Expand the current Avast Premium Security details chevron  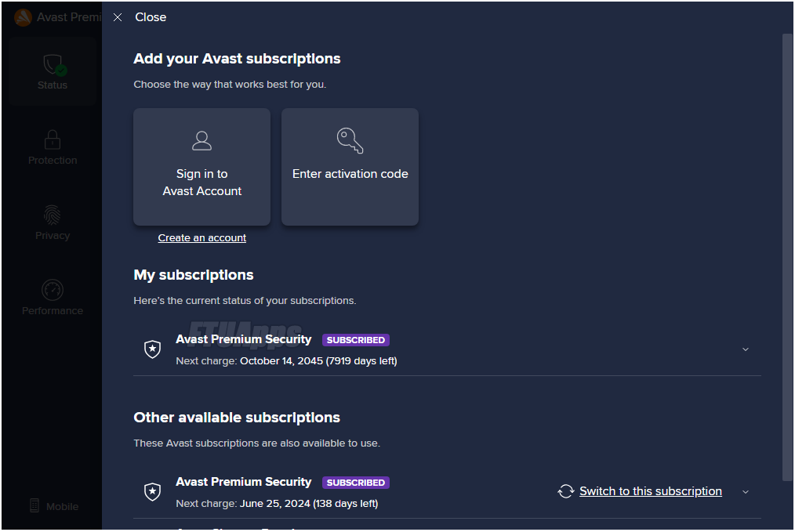click(746, 349)
